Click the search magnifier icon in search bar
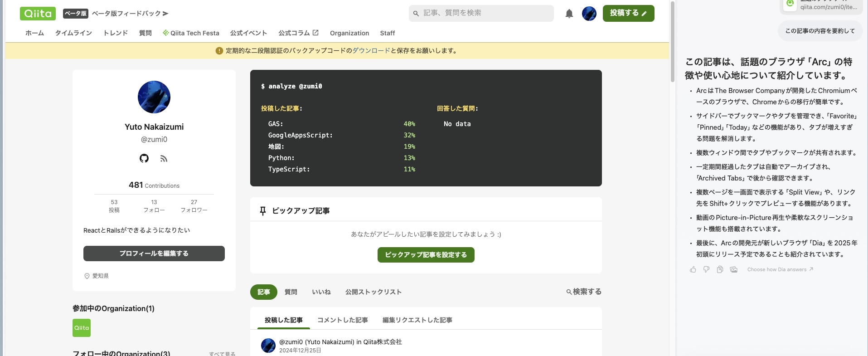Viewport: 868px width, 356px height. click(416, 13)
